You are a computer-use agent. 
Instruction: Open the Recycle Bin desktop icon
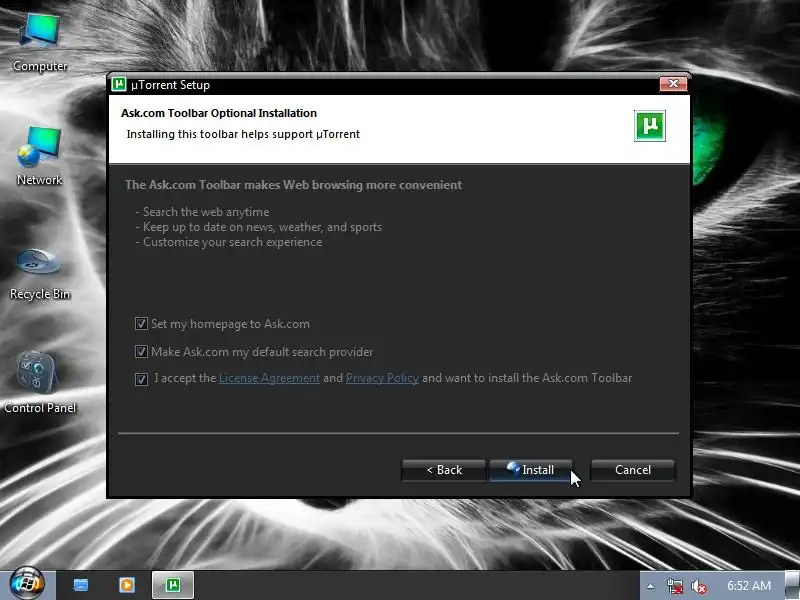coord(40,273)
